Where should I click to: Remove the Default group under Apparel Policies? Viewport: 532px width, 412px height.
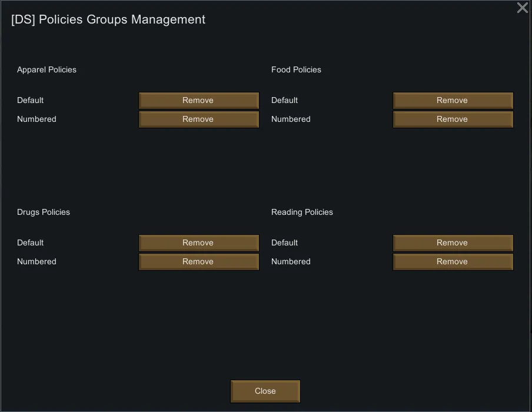pos(198,101)
